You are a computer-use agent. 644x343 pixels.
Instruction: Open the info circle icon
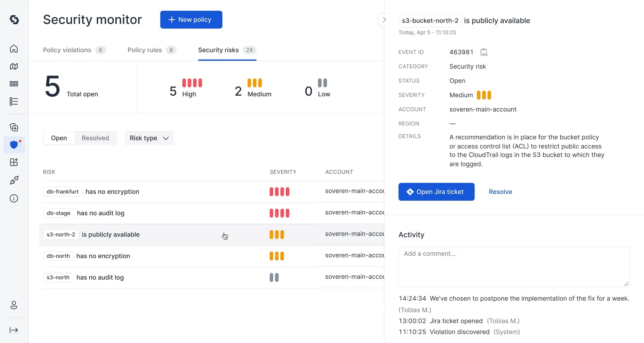[14, 199]
